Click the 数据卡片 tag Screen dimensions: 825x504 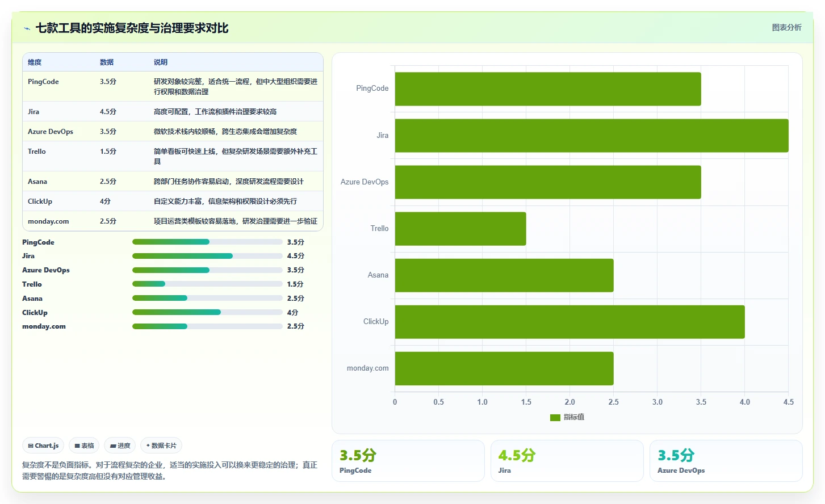point(161,446)
